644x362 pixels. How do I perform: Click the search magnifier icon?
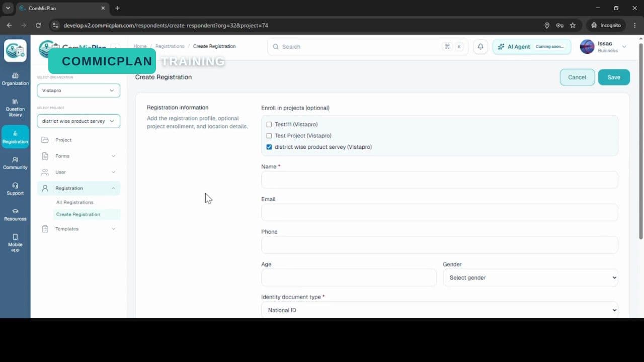[275, 47]
